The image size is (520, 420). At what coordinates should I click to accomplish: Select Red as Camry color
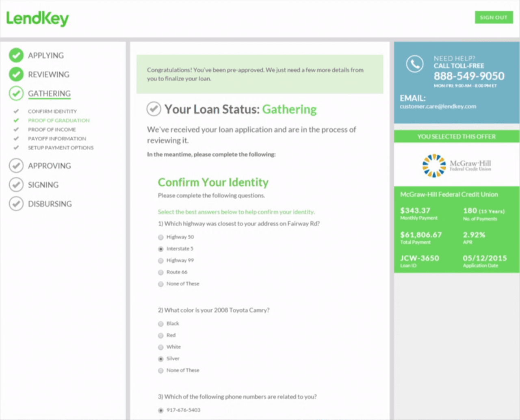point(161,336)
